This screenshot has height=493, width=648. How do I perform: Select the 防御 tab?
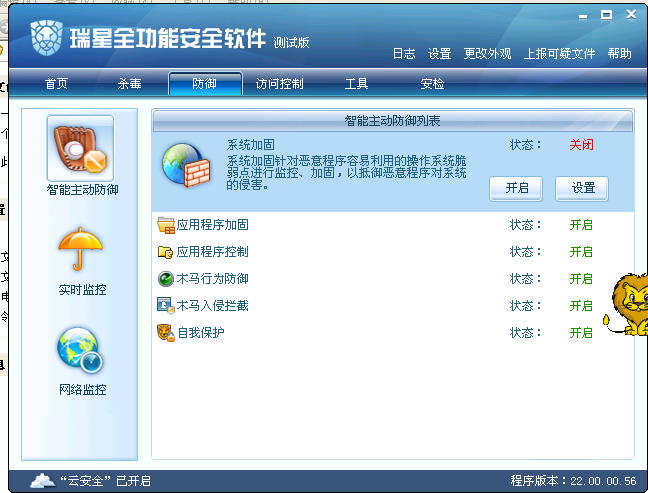[205, 83]
